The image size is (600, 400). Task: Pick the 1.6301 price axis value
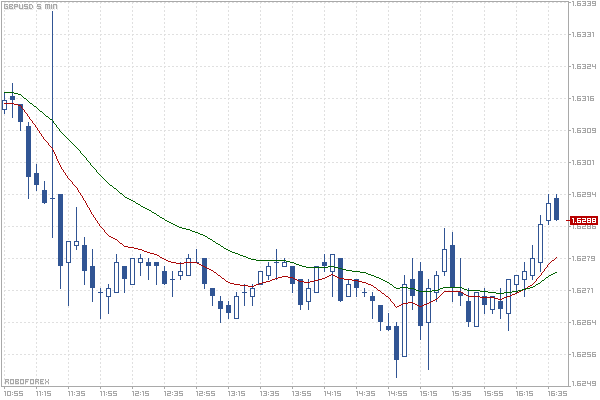coord(584,163)
